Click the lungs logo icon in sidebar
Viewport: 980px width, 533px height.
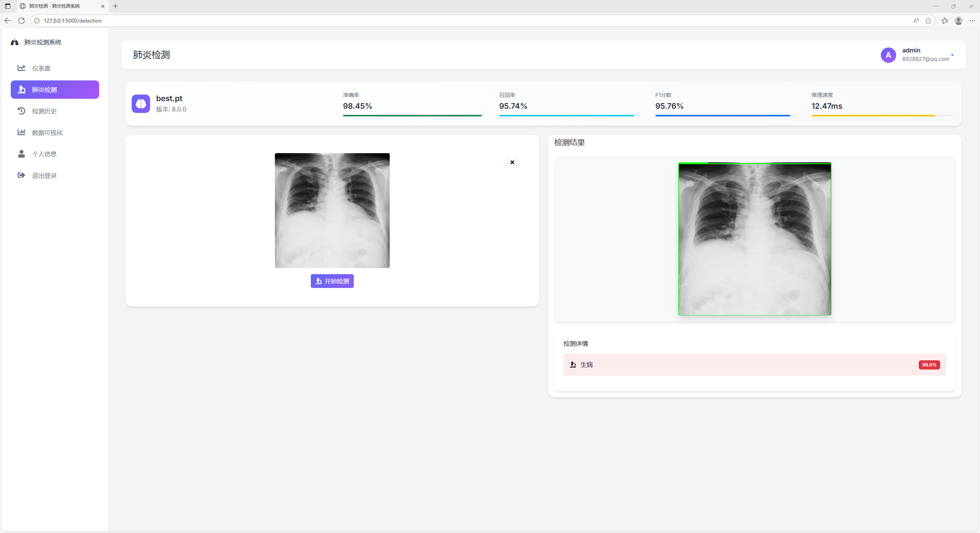[15, 42]
